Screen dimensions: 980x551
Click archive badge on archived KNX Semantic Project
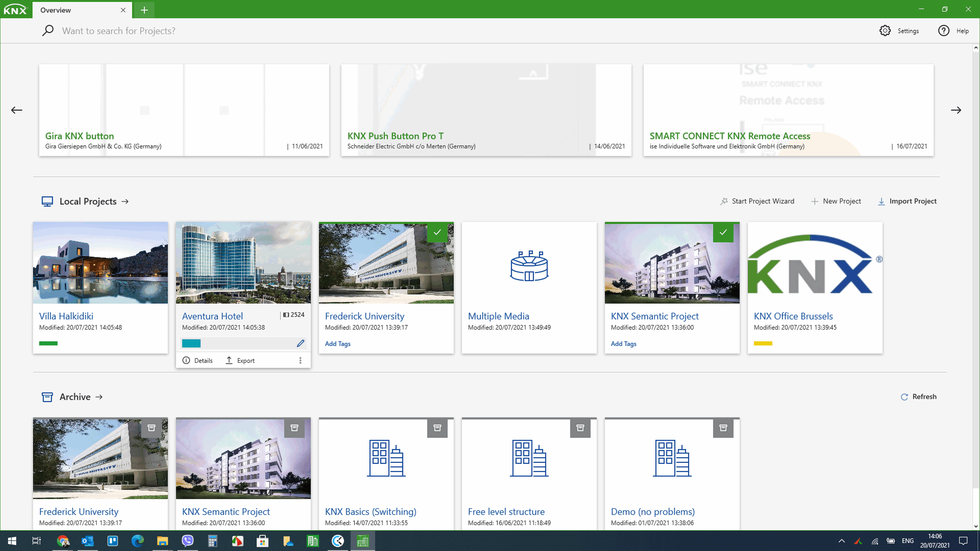coord(295,428)
